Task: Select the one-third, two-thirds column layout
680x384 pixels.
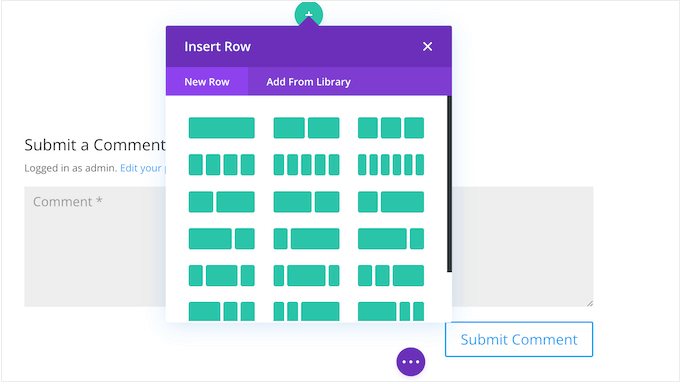Action: tap(391, 202)
